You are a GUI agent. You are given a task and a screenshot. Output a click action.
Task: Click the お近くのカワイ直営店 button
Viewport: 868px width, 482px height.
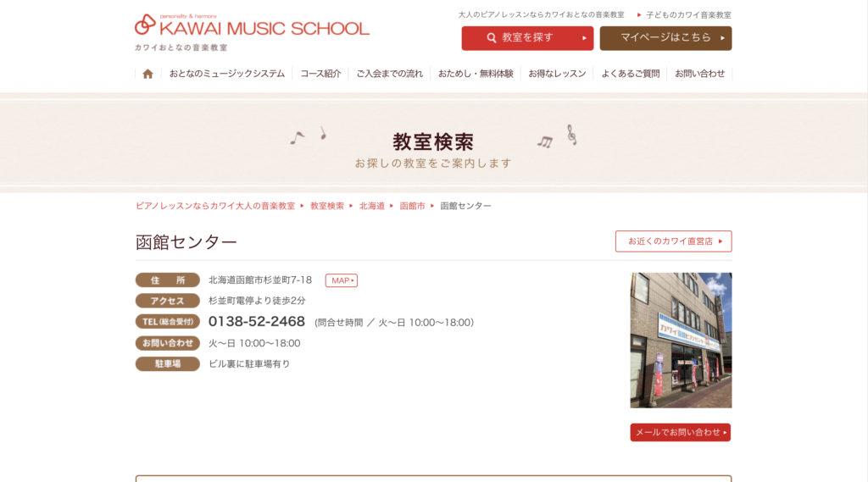point(673,241)
